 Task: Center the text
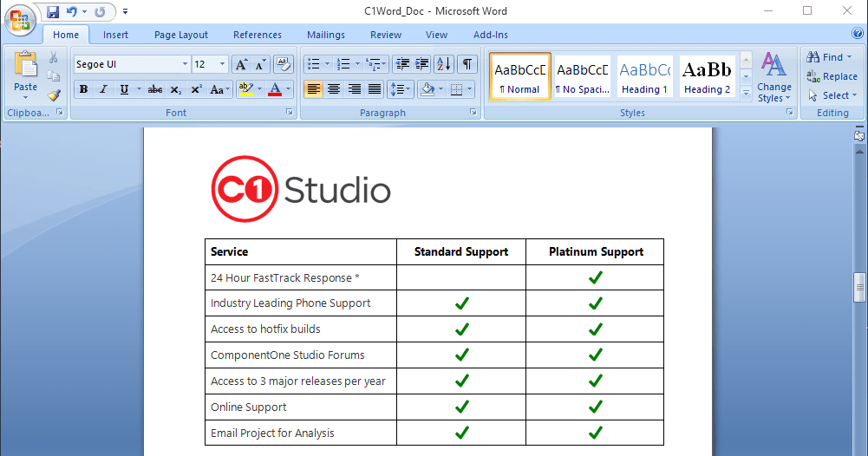click(334, 89)
